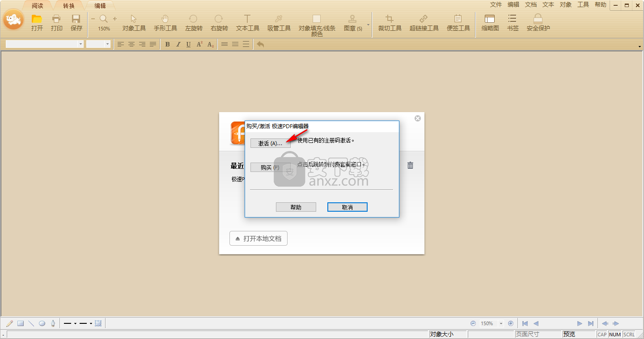Click the 帮助 button in the dialog
This screenshot has width=644, height=339.
[296, 207]
